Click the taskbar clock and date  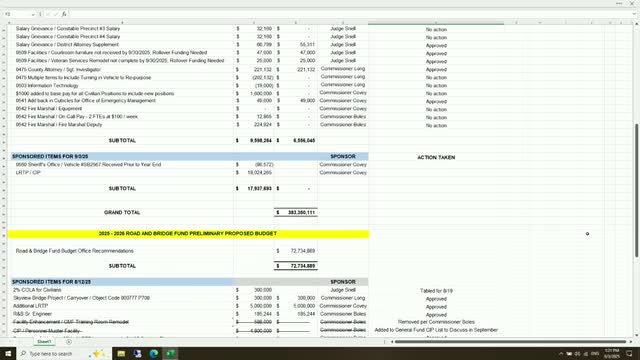click(x=611, y=353)
